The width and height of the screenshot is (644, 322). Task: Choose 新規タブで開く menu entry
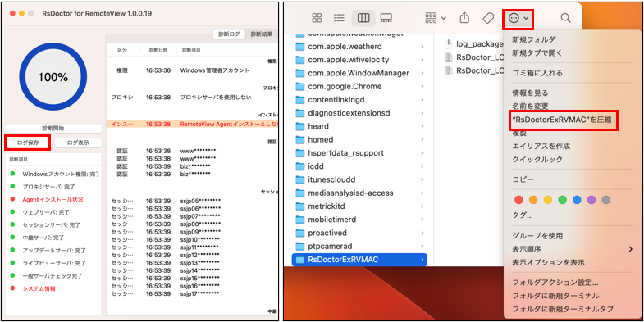coord(537,53)
